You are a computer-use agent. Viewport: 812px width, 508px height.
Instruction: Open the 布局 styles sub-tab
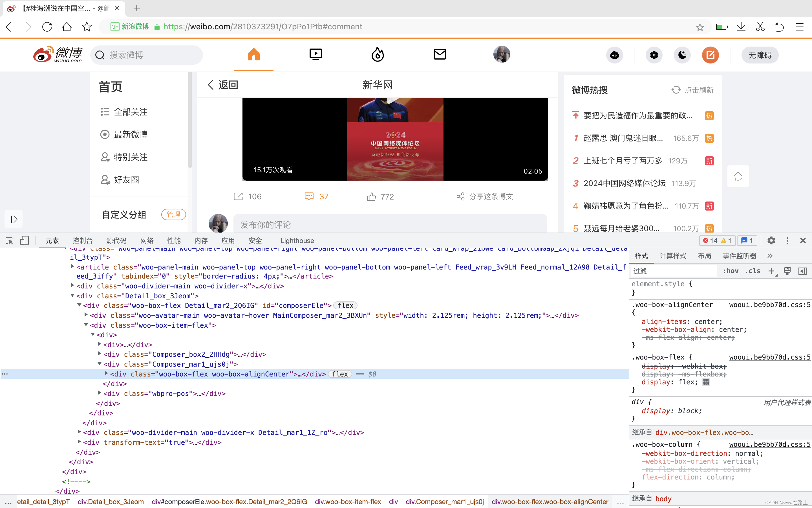pyautogui.click(x=704, y=256)
